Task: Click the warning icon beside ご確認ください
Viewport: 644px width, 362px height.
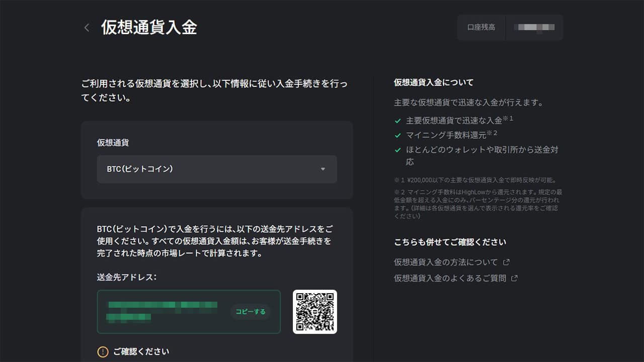Action: 103,351
